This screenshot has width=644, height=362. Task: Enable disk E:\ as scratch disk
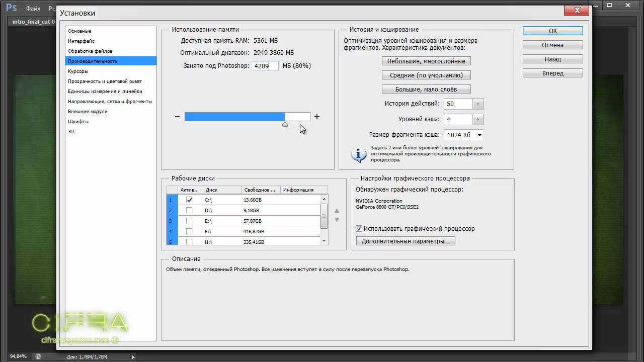click(x=189, y=221)
